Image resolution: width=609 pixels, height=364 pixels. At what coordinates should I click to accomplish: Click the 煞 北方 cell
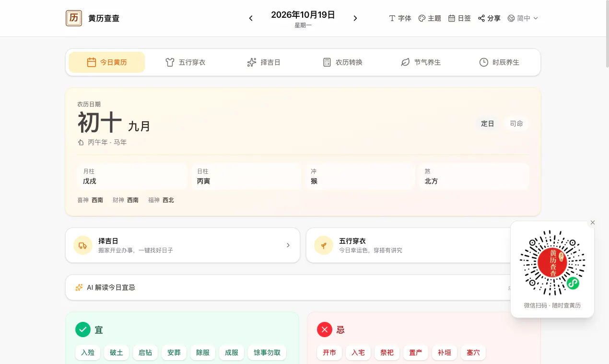pos(474,176)
